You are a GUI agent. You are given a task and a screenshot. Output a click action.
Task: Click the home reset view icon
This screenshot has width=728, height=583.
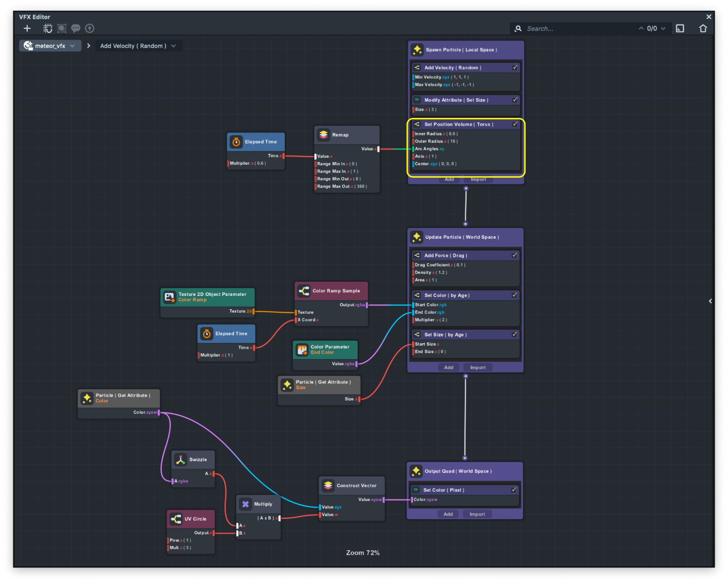(703, 28)
